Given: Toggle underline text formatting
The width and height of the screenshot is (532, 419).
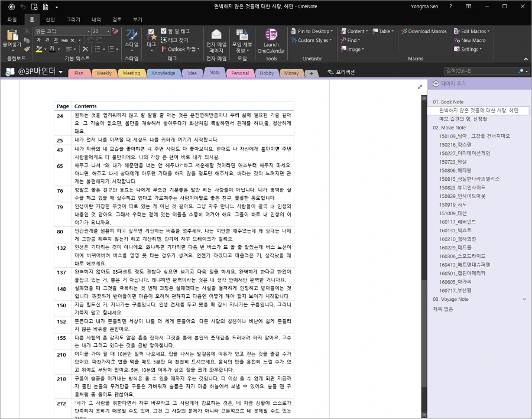Looking at the screenshot, I should [x=56, y=40].
